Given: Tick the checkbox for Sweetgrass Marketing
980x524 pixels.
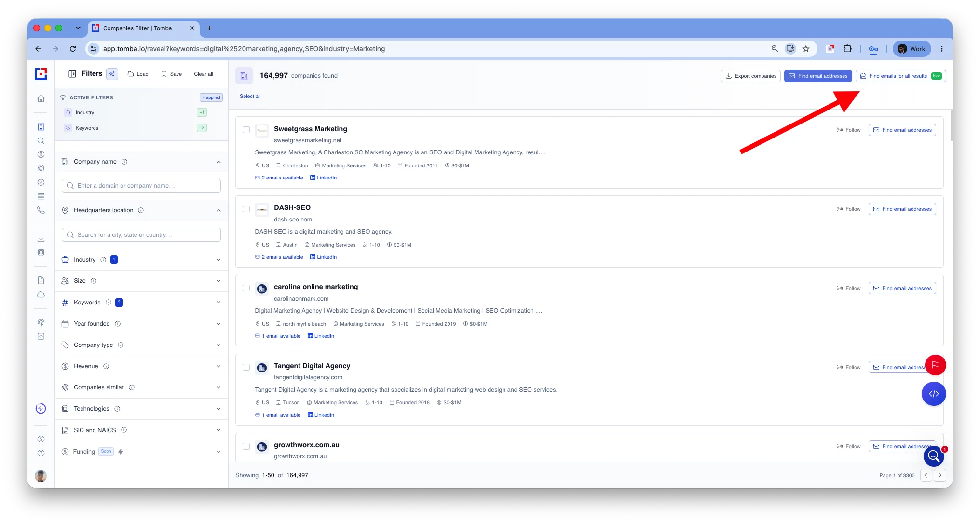Looking at the screenshot, I should coord(246,130).
